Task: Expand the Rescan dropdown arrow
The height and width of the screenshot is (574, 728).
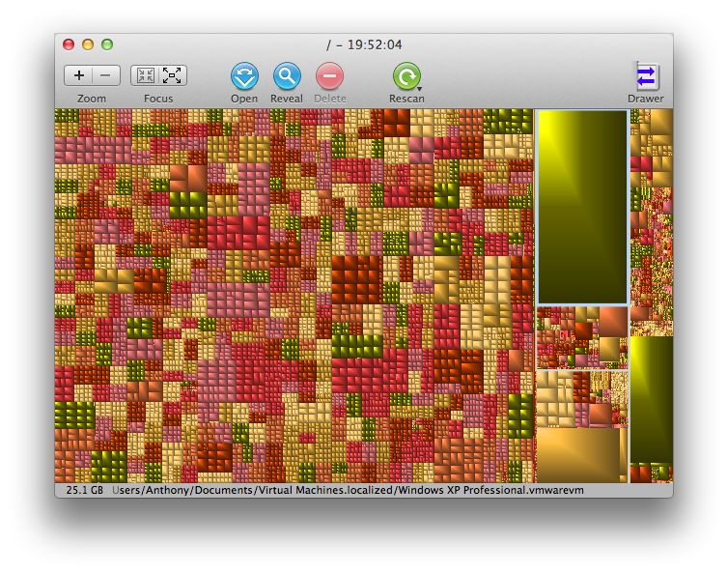Action: 419,88
